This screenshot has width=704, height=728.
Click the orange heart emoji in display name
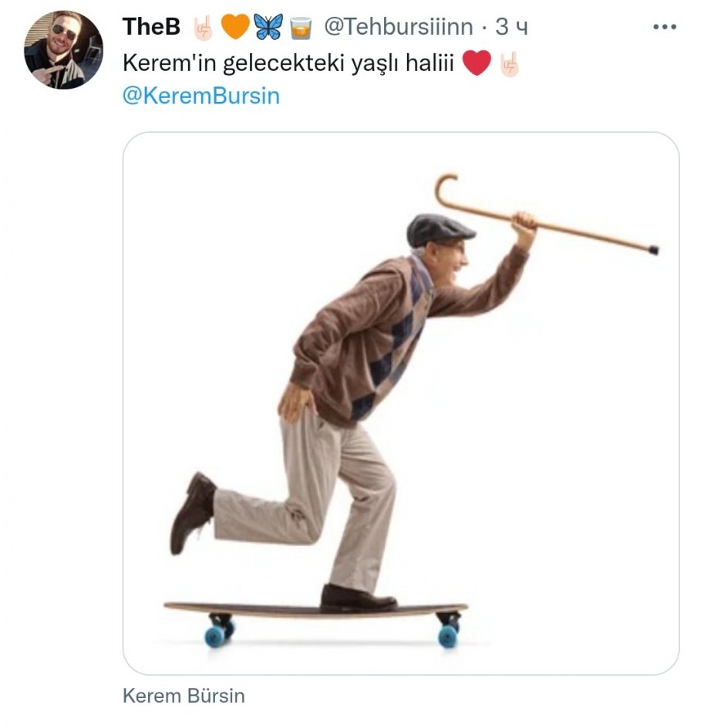point(235,28)
